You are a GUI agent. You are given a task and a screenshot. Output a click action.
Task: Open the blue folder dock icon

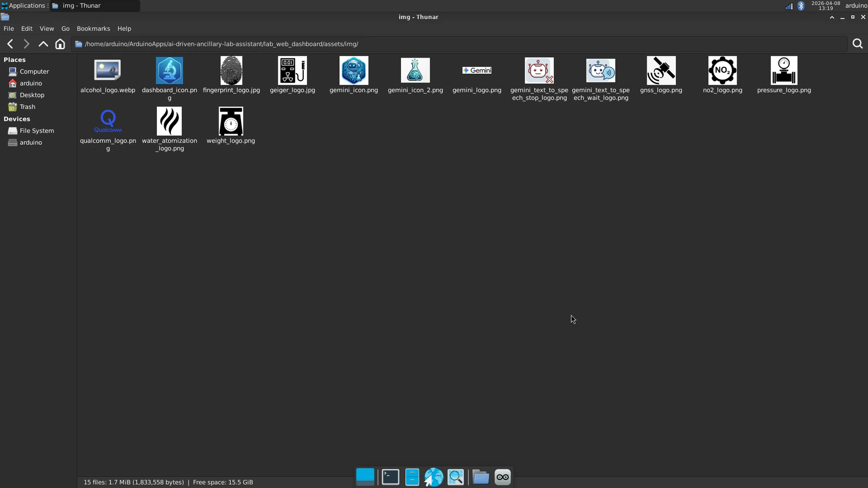tap(480, 477)
